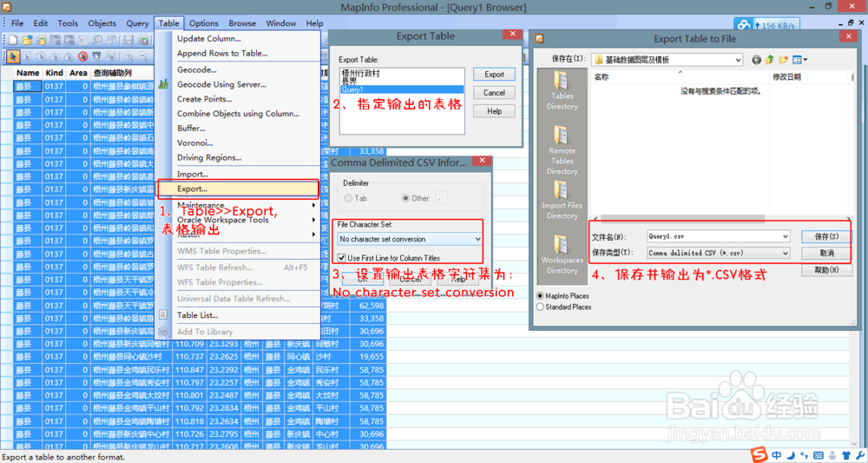Click the cloud network speed icon
Image resolution: width=868 pixels, height=463 pixels.
point(745,25)
